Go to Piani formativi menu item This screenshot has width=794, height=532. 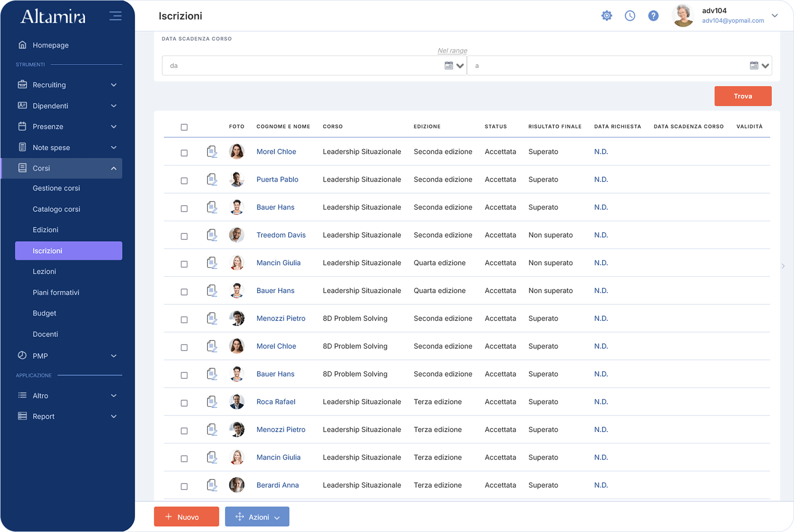(x=56, y=292)
